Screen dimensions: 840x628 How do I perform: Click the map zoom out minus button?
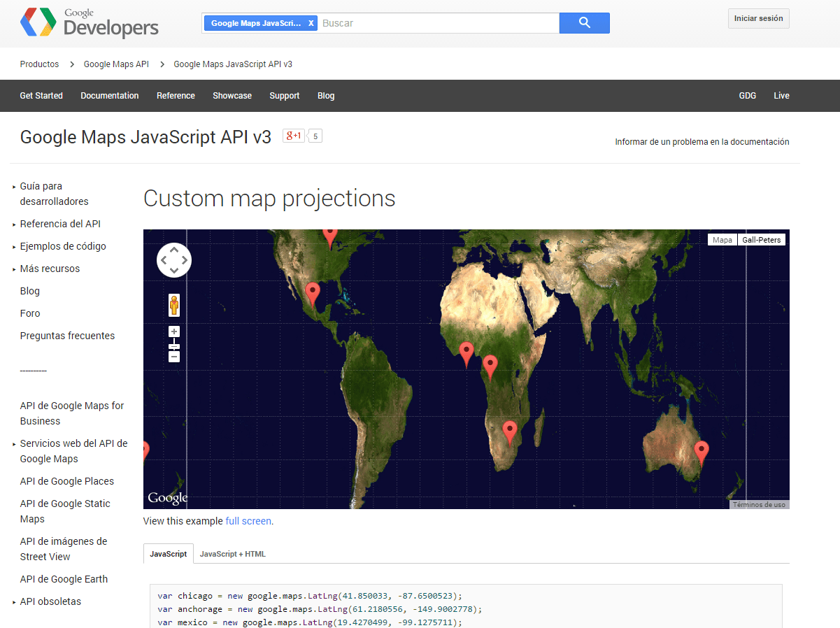(174, 357)
